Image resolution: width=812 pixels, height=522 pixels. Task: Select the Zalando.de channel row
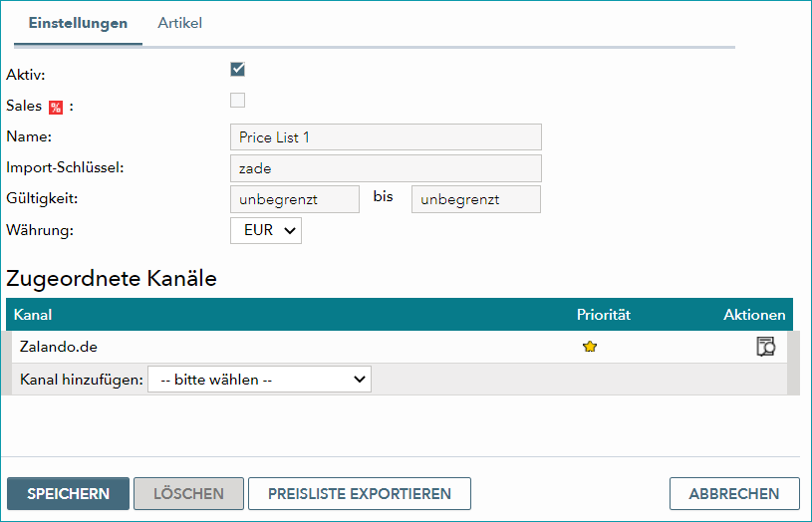tap(400, 347)
